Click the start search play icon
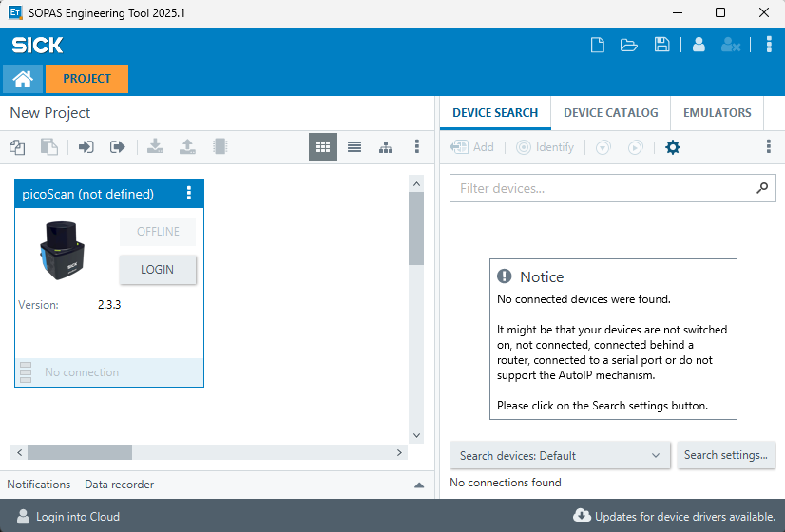This screenshot has width=785, height=532. pos(635,147)
